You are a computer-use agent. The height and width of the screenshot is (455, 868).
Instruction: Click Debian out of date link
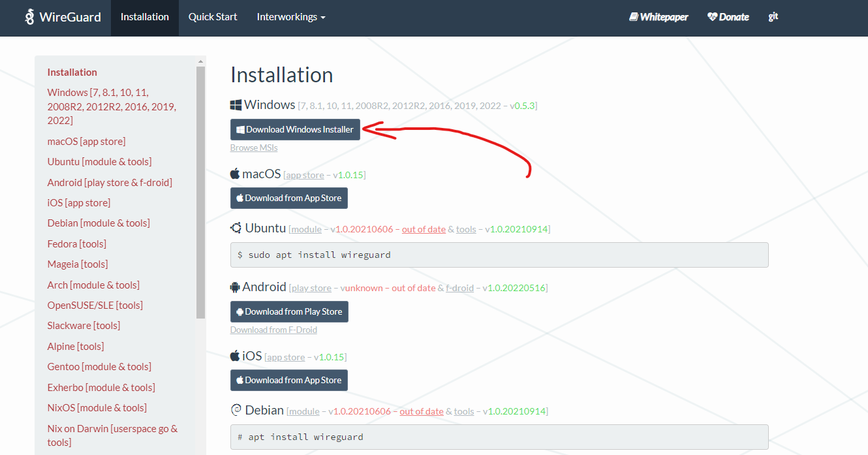point(422,411)
